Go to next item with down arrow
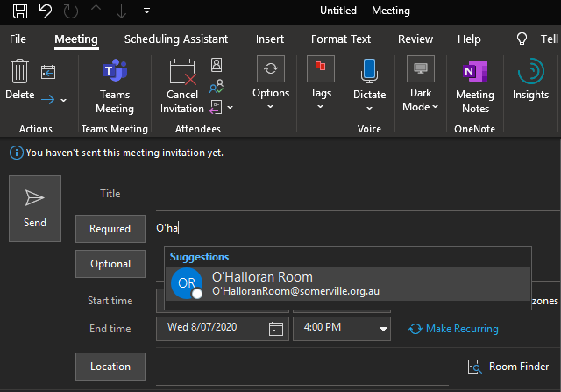 (121, 11)
